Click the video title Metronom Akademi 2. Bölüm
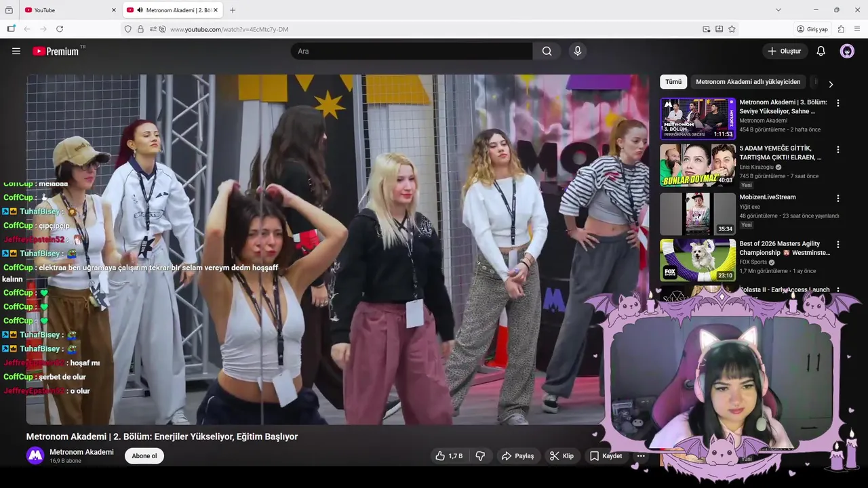The height and width of the screenshot is (488, 868). click(x=162, y=436)
